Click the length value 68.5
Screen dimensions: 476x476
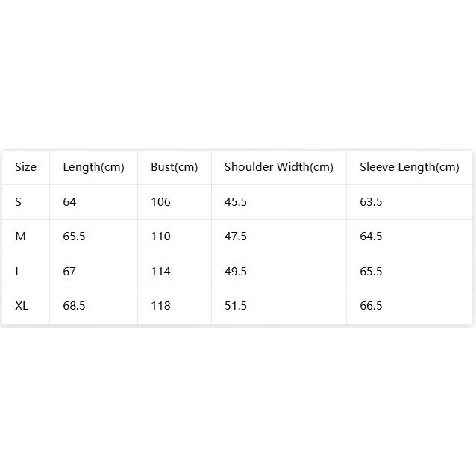pos(74,305)
